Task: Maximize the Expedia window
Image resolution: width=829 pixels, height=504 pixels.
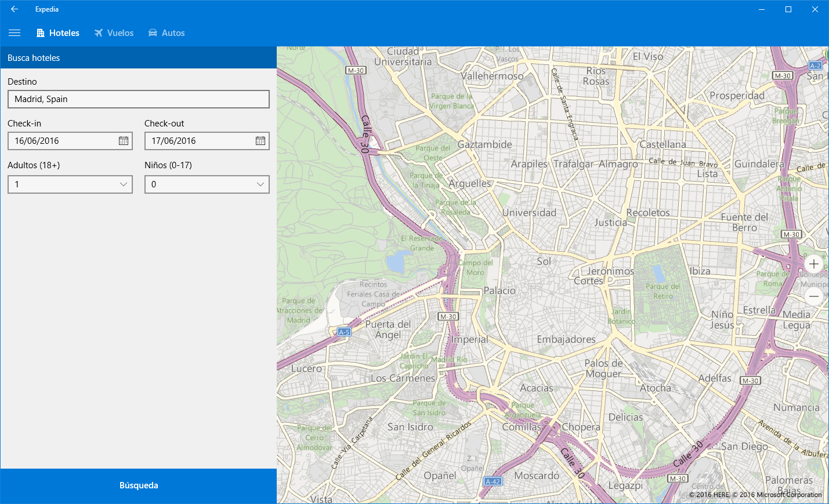Action: [x=788, y=9]
